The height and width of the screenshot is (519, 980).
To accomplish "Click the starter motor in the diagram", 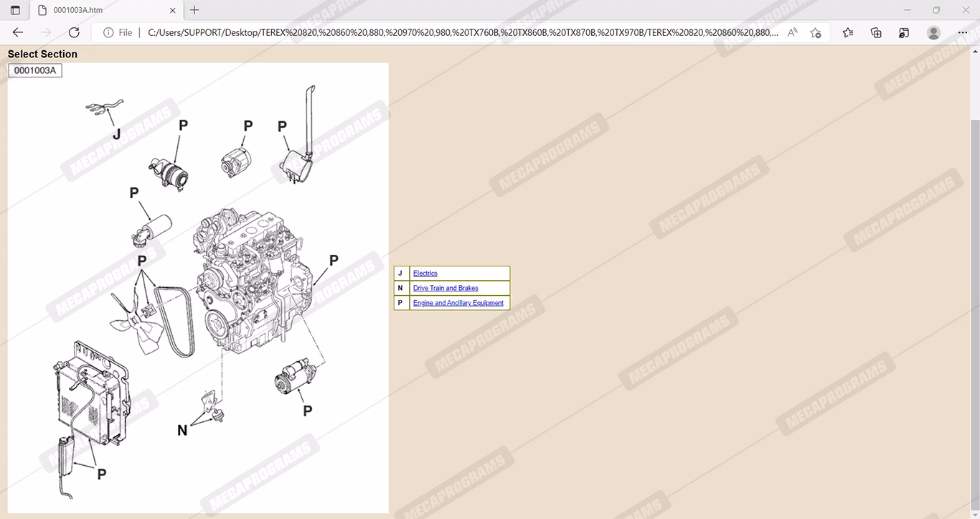I will click(x=295, y=378).
